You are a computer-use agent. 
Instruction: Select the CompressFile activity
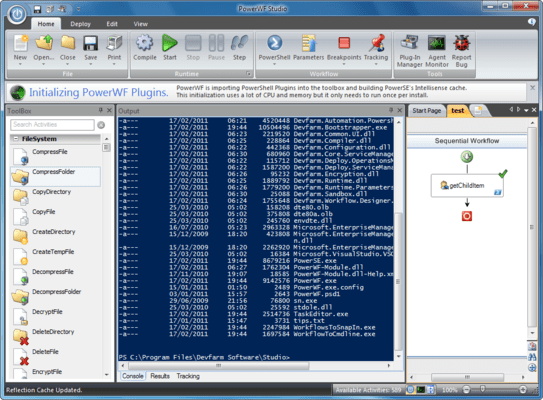coord(55,156)
